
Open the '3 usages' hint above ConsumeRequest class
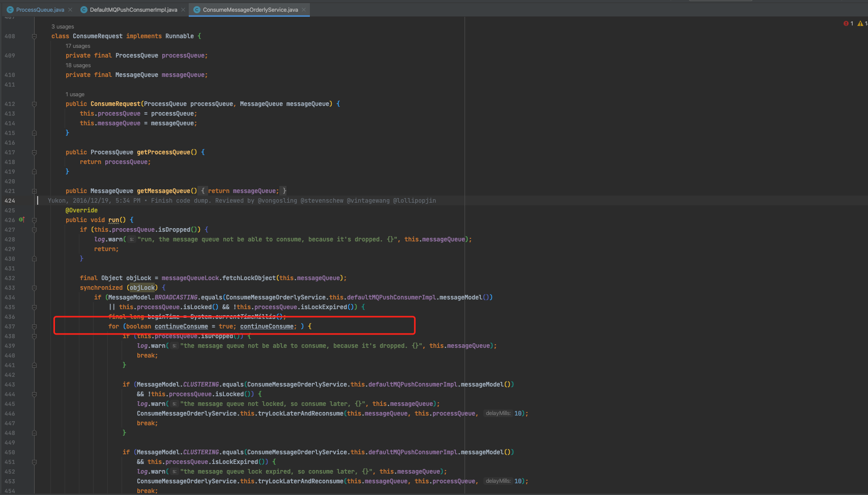click(63, 26)
